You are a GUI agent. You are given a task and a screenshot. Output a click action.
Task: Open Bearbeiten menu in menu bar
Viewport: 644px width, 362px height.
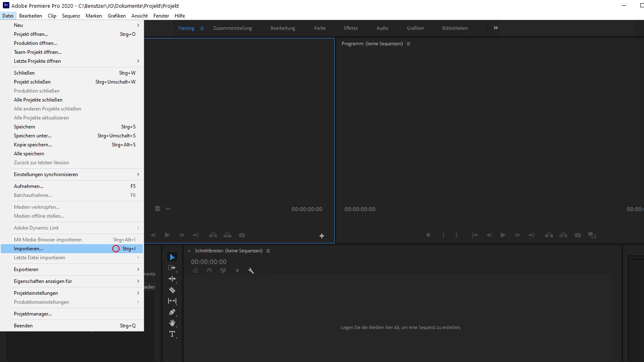(x=31, y=16)
